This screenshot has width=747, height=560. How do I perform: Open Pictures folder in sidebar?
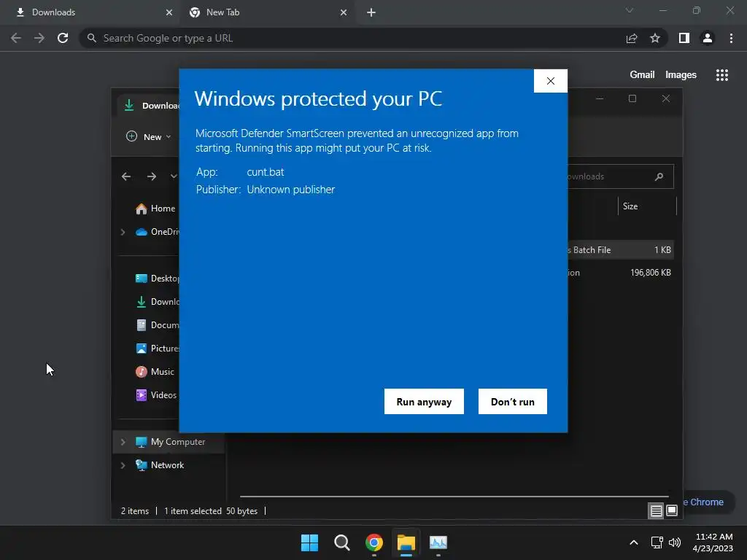pyautogui.click(x=158, y=349)
